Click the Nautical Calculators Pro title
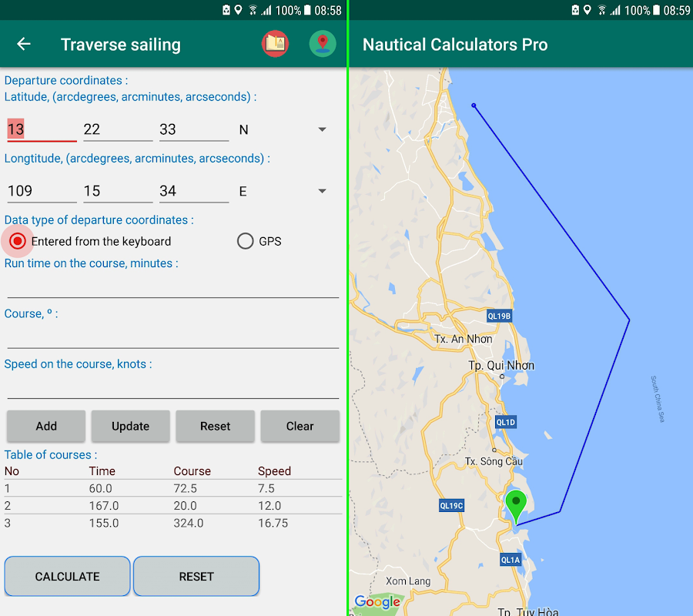 (455, 44)
